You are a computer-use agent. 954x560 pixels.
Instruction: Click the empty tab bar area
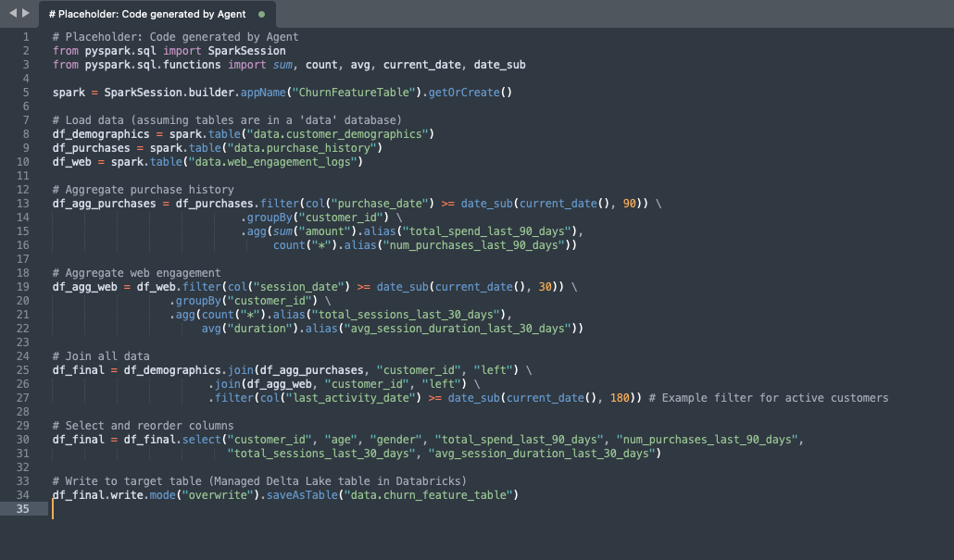602,14
